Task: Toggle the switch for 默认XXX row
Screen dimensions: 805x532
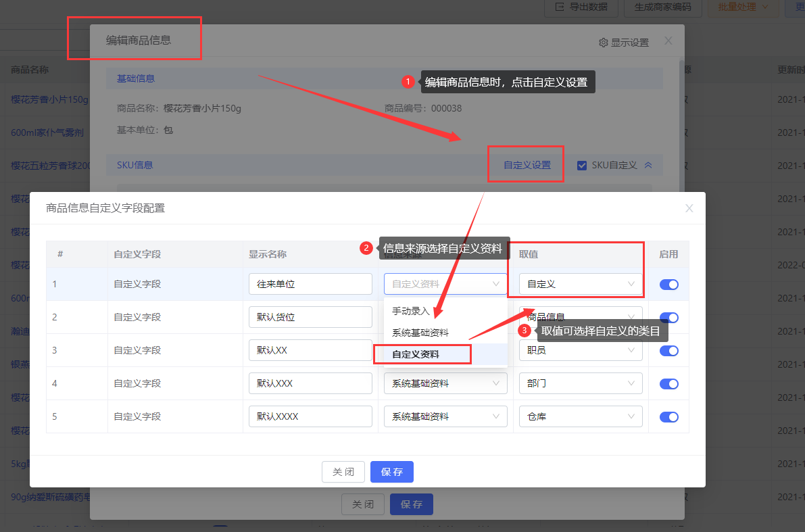Action: [668, 383]
